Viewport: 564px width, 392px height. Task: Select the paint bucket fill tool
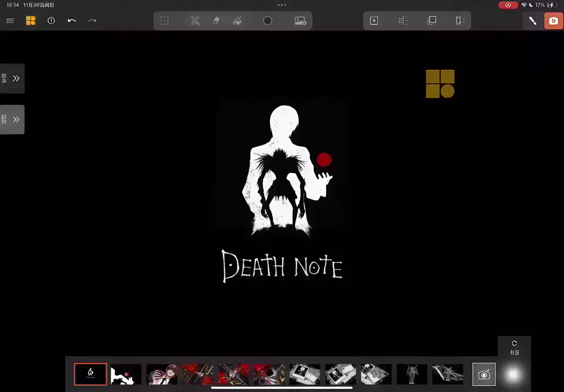237,21
